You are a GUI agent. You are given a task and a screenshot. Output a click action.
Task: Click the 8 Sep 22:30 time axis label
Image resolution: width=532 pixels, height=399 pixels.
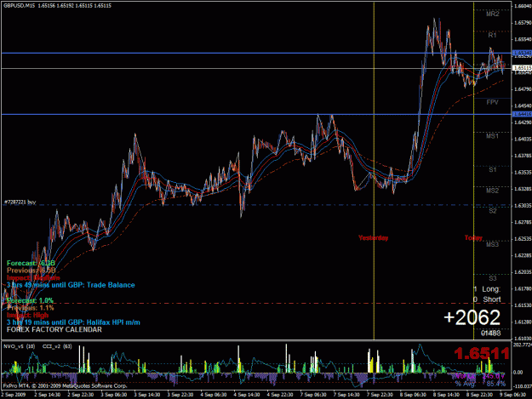pos(479,395)
